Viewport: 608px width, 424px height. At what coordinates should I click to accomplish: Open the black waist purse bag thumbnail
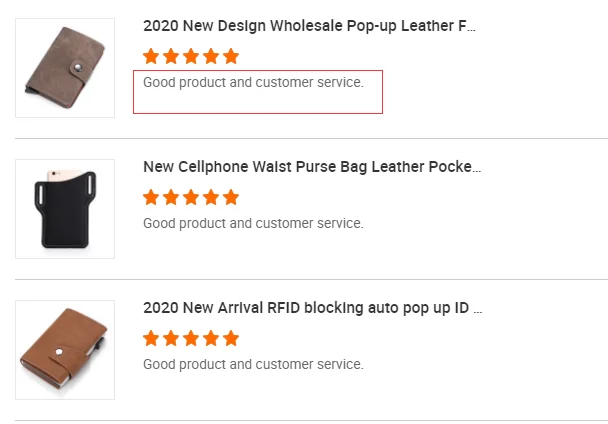64,209
